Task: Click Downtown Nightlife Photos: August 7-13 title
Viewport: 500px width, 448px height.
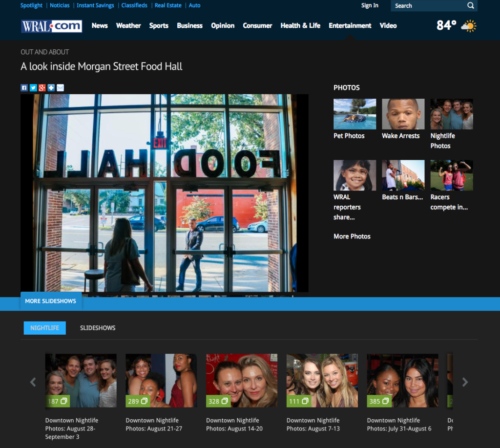Action: (x=313, y=425)
